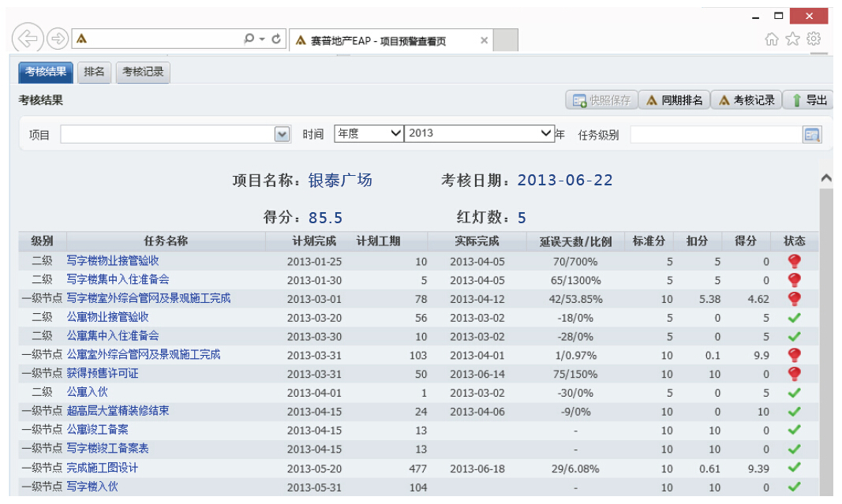Expand the 项目 dropdown list
Image resolution: width=842 pixels, height=504 pixels.
click(x=282, y=135)
